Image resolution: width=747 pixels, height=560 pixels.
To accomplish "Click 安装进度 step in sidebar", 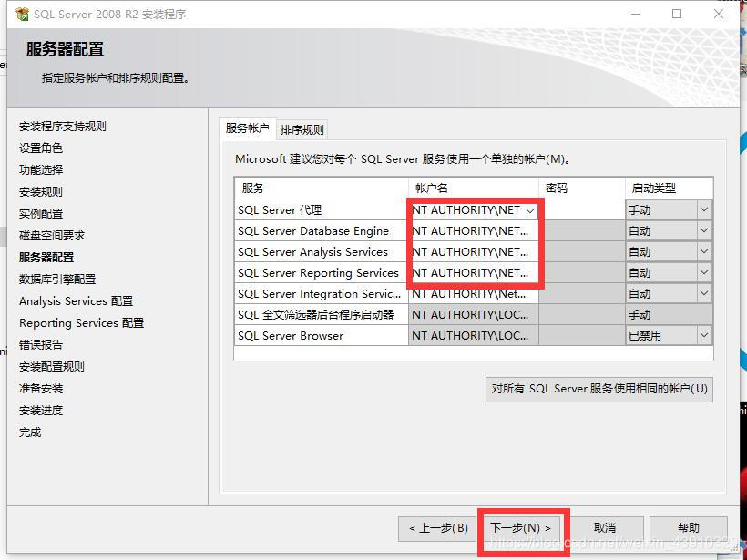I will coord(41,411).
